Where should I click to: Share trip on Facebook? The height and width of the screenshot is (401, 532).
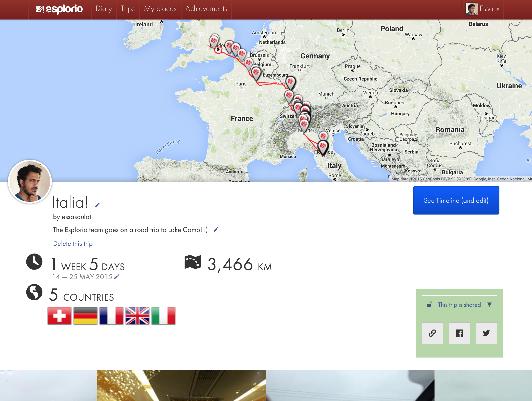(x=459, y=333)
